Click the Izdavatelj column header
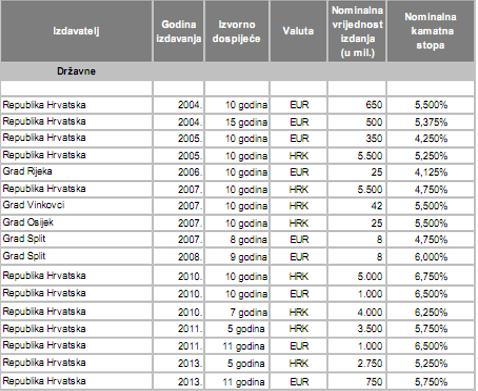This screenshot has width=478, height=391. [76, 31]
